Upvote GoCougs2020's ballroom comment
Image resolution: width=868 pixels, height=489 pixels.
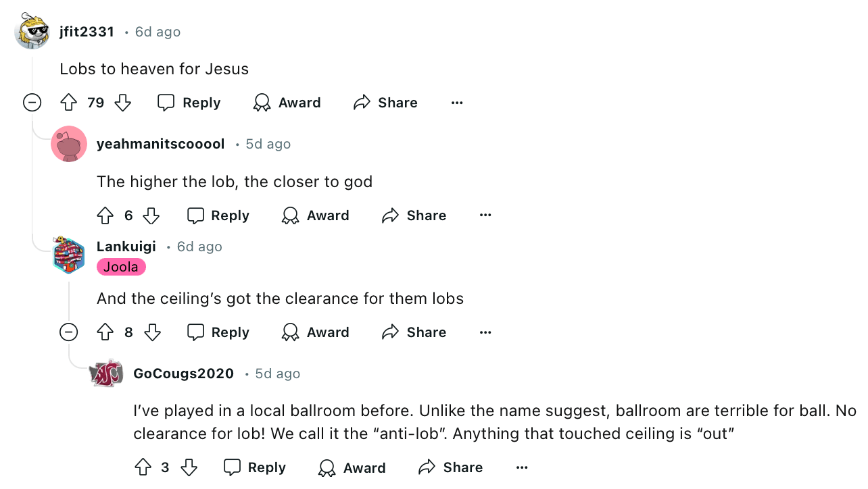143,467
